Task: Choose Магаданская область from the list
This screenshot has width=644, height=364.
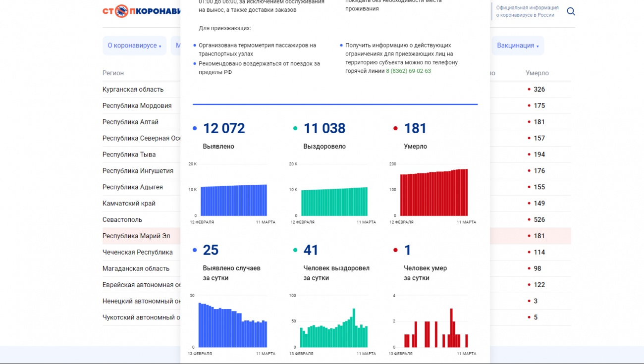Action: pyautogui.click(x=136, y=269)
